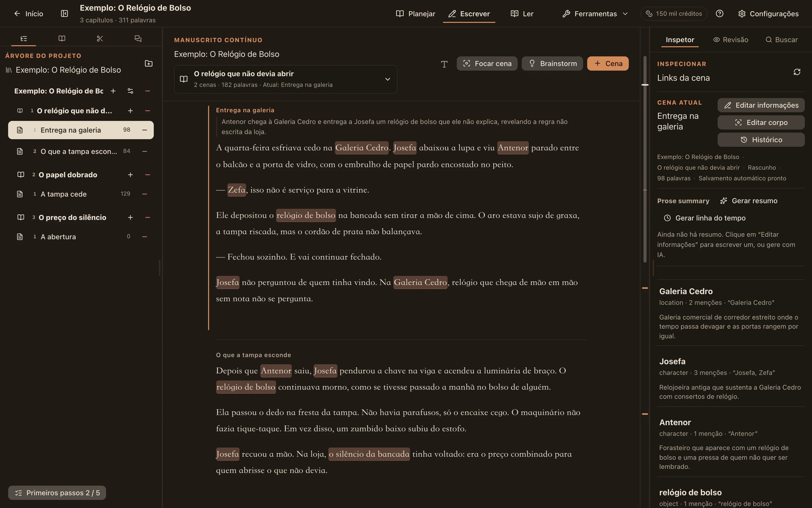The image size is (812, 508).
Task: Open the project tree tab icon
Action: click(24, 39)
